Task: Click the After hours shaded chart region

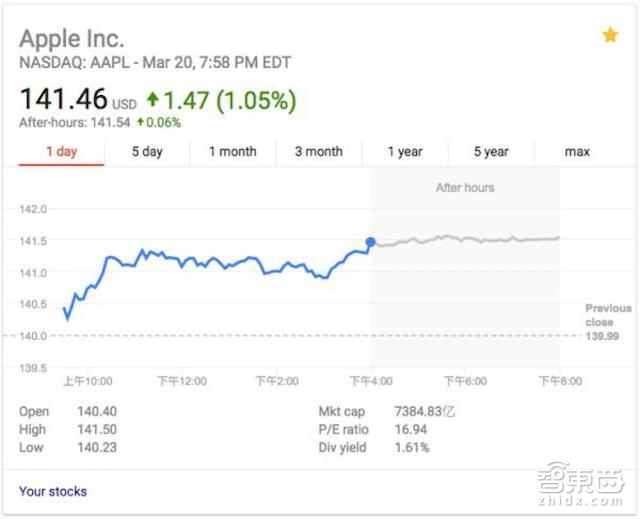Action: coord(465,290)
